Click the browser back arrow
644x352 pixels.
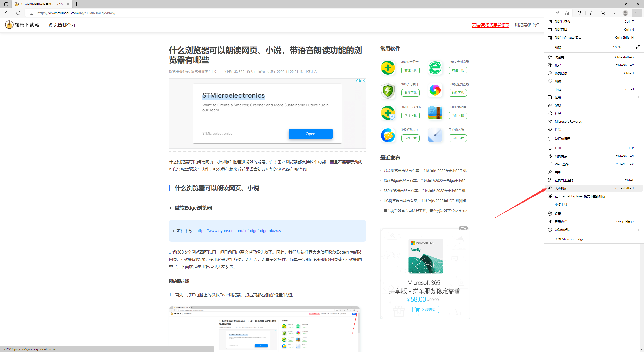click(7, 13)
